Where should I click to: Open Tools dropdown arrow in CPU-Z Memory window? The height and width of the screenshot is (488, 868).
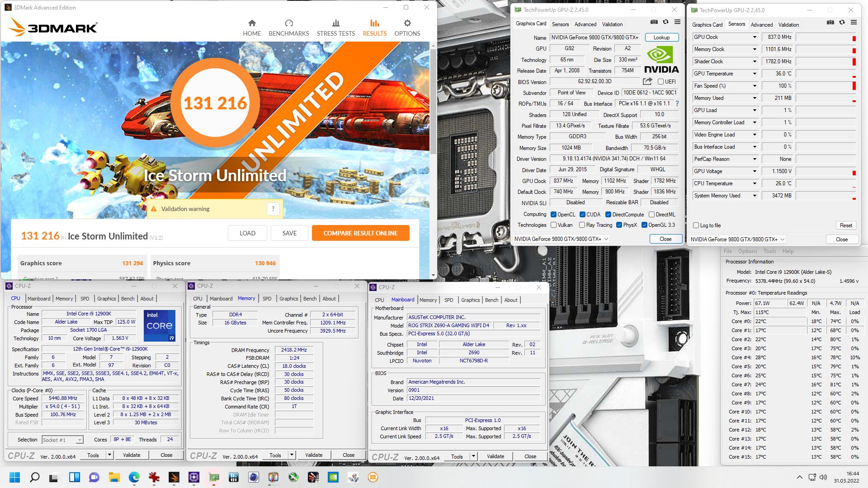pyautogui.click(x=292, y=455)
